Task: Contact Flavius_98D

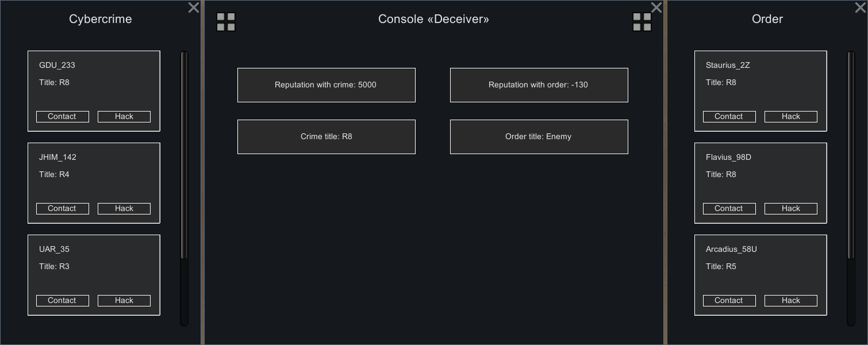Action: coord(729,209)
